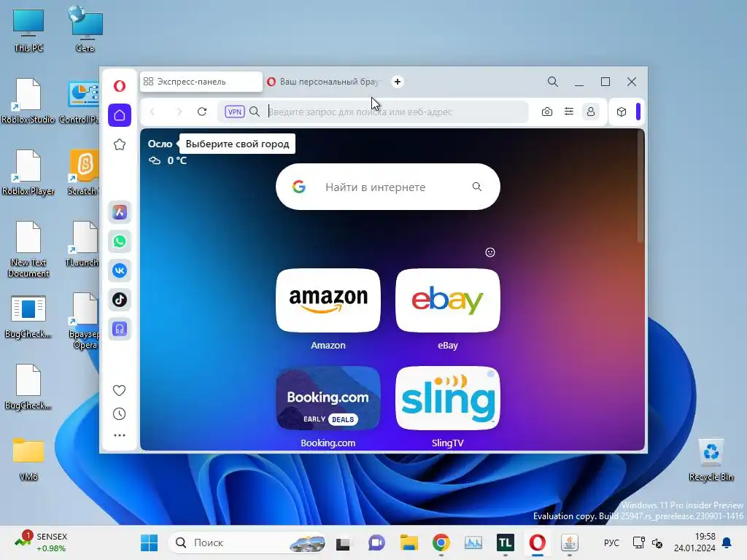
Task: Switch input language РУС indicator
Action: point(611,542)
